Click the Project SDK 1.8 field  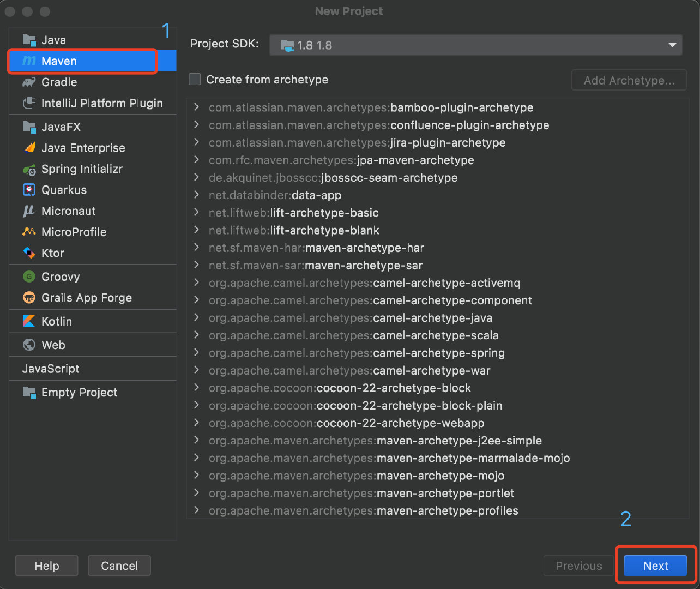[x=475, y=45]
